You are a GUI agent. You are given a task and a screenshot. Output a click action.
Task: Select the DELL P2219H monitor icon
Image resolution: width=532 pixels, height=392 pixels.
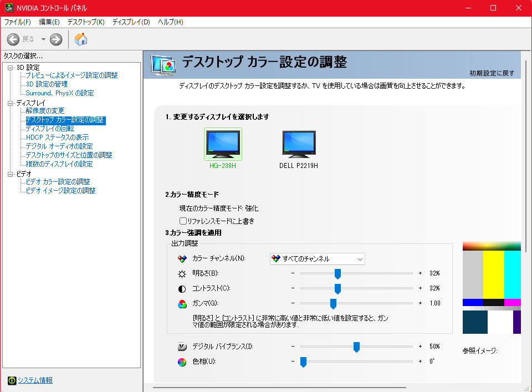click(298, 144)
